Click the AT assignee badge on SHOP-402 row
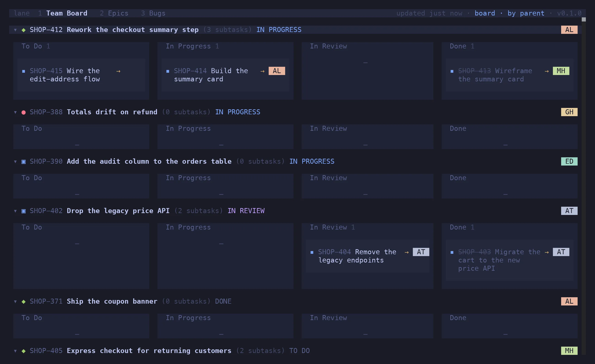 pos(569,211)
